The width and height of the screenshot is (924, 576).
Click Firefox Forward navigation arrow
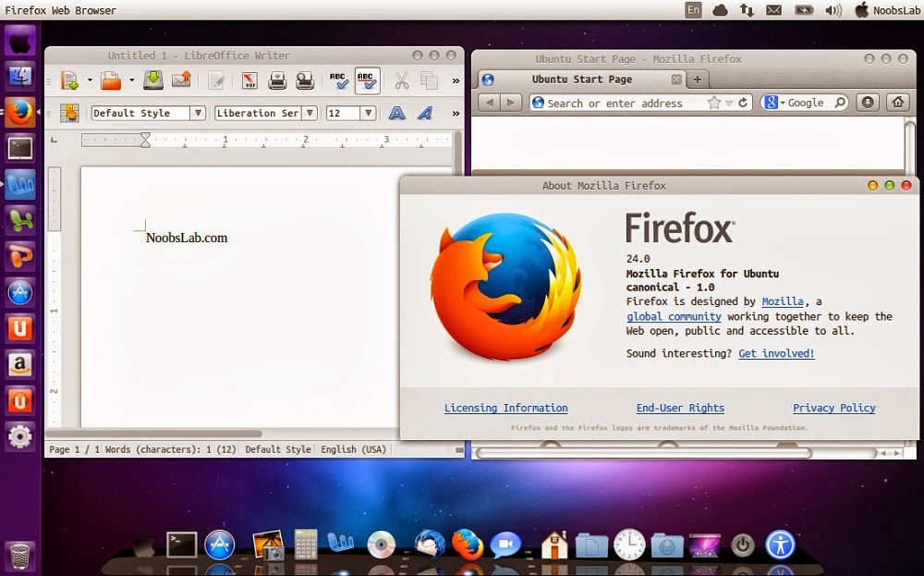511,103
